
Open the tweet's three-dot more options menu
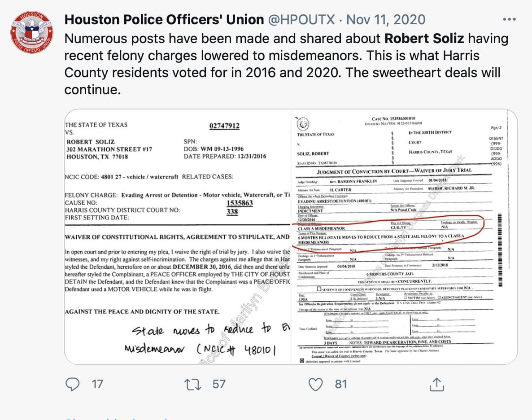pos(510,20)
